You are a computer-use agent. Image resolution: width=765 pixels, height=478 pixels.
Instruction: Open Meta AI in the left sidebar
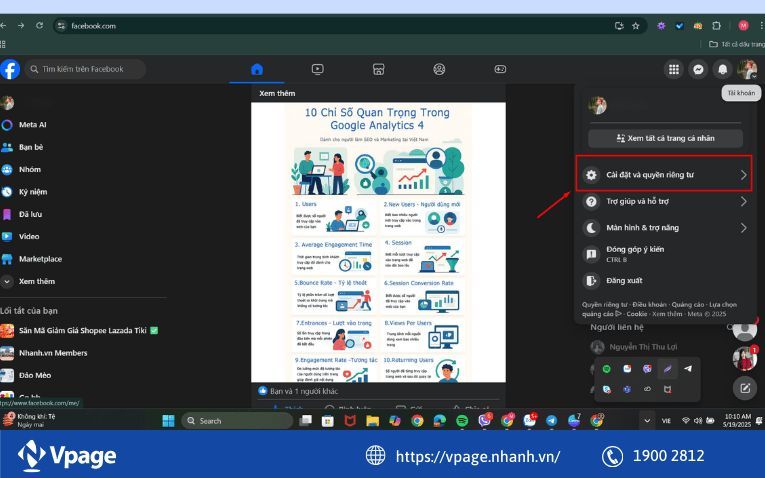(x=33, y=125)
